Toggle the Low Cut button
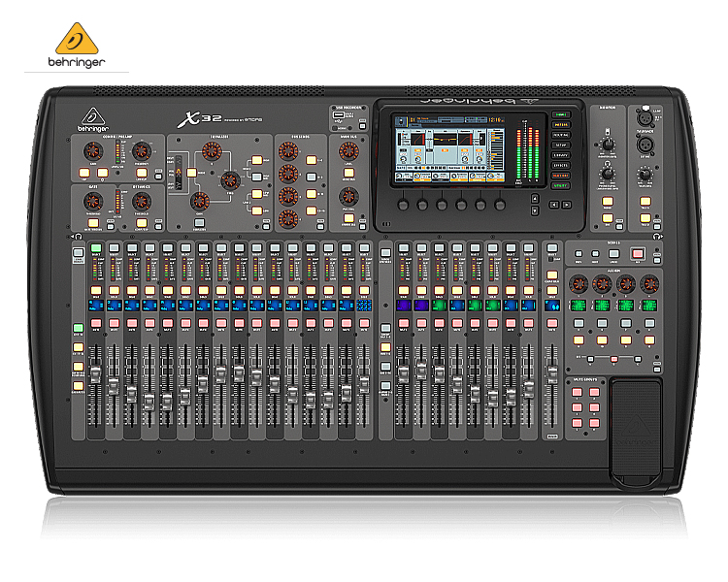 142,173
